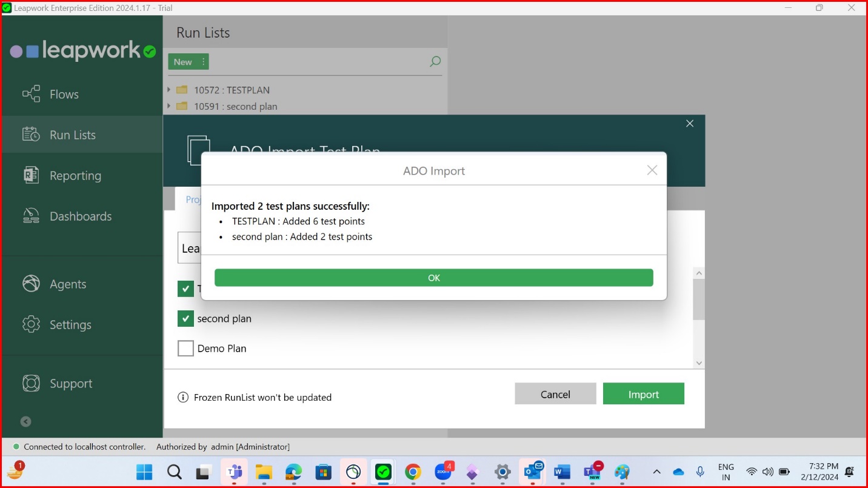Screen dimensions: 868x488
Task: Click the search magnifier in Run Lists
Action: coord(434,61)
